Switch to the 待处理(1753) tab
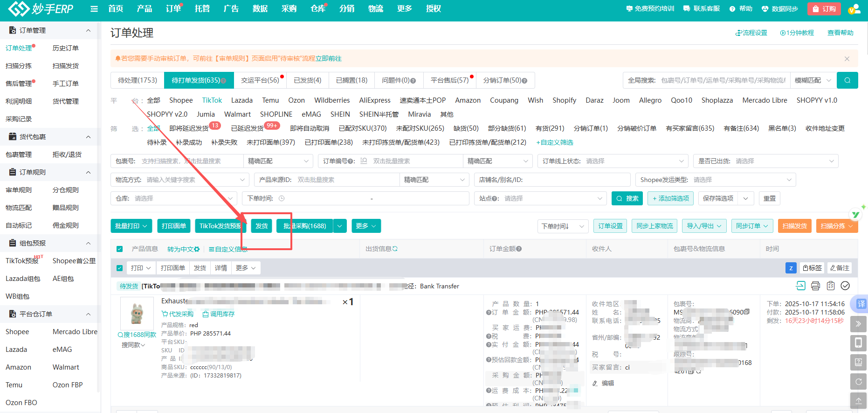This screenshot has width=868, height=413. click(x=138, y=80)
